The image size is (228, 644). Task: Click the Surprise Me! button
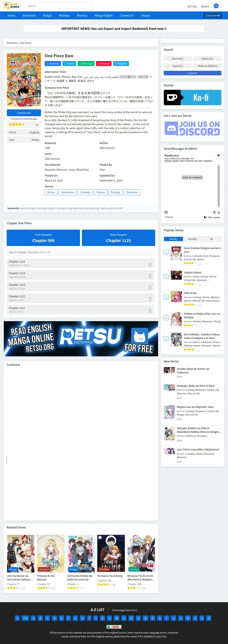[x=213, y=15]
